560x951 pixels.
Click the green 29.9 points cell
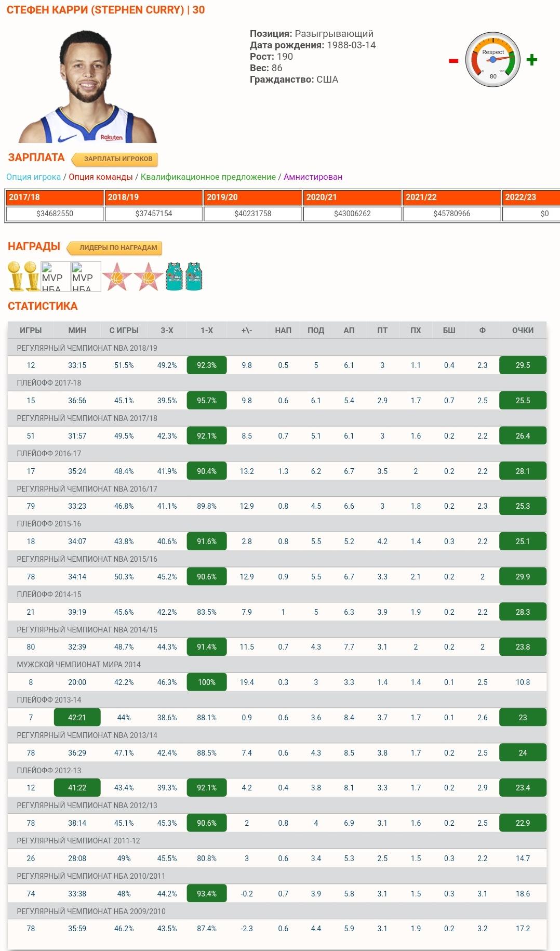tap(523, 577)
